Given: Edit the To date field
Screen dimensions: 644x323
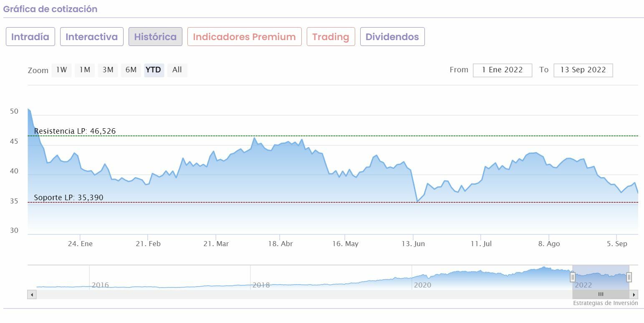Looking at the screenshot, I should click(583, 70).
